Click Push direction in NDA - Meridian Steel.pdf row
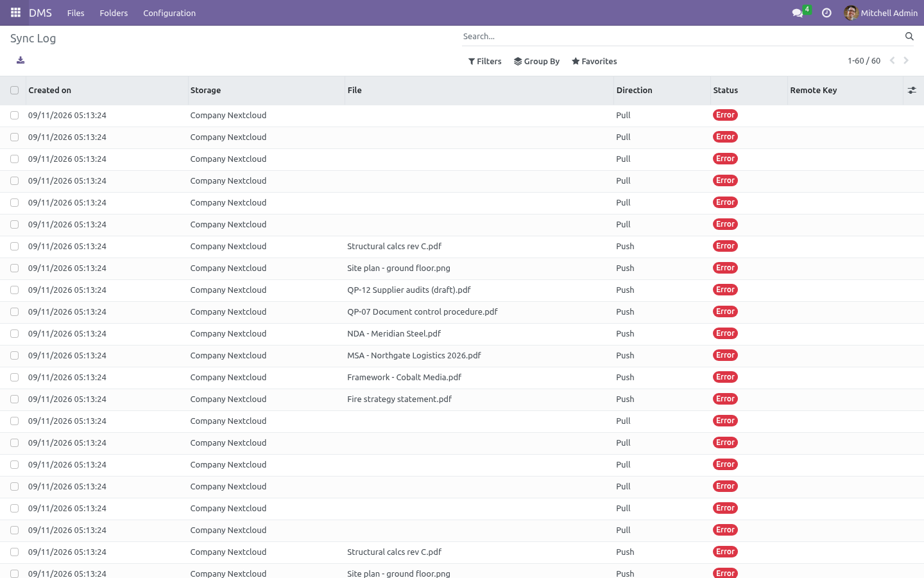Screen dimensions: 924x578 pyautogui.click(x=625, y=334)
